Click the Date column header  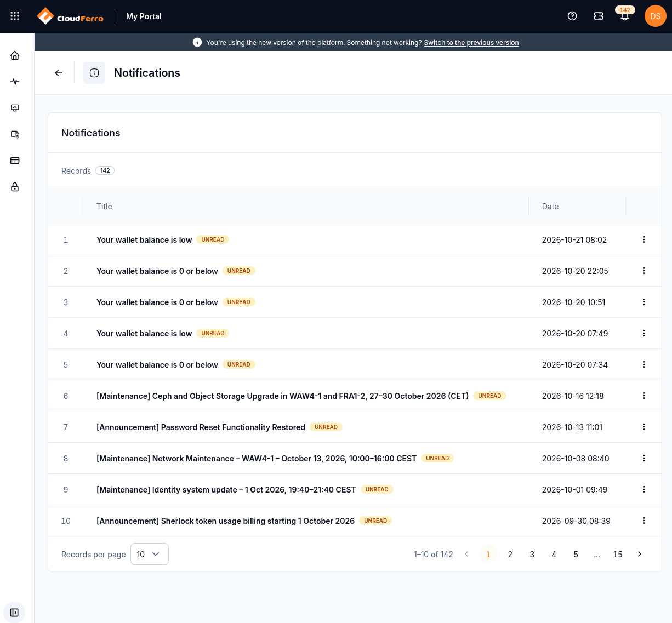(550, 207)
